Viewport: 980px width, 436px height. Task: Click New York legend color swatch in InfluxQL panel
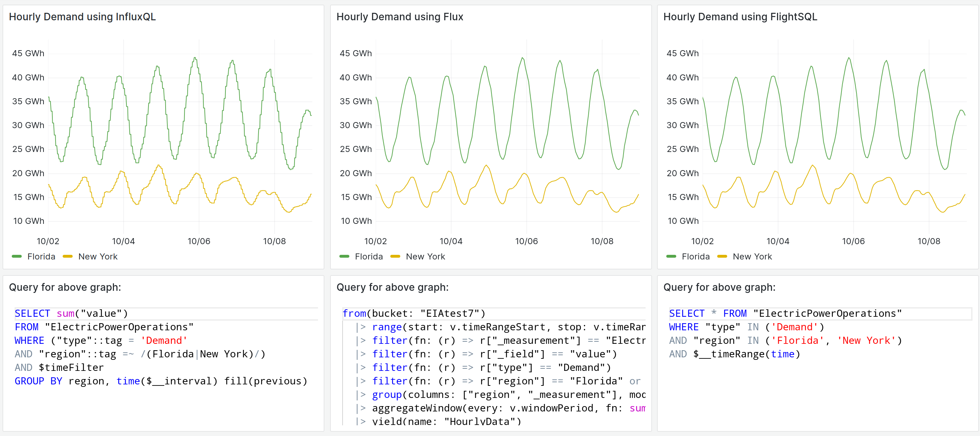(68, 257)
